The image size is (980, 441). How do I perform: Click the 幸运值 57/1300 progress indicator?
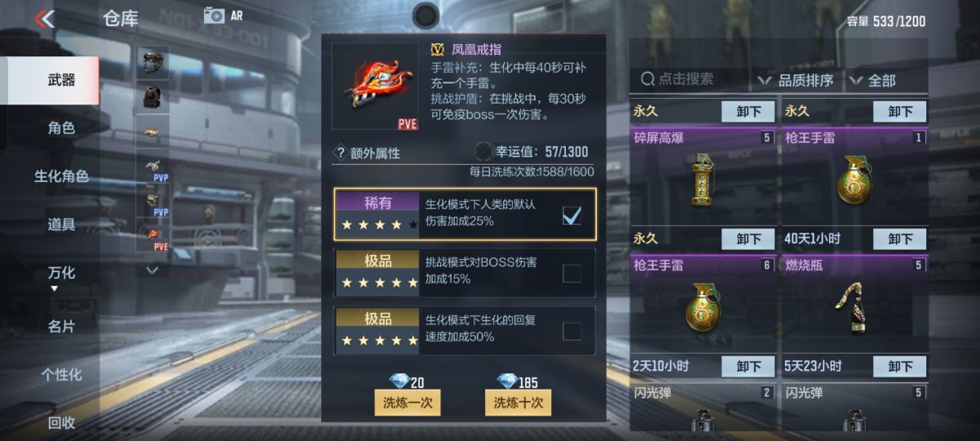pos(532,152)
